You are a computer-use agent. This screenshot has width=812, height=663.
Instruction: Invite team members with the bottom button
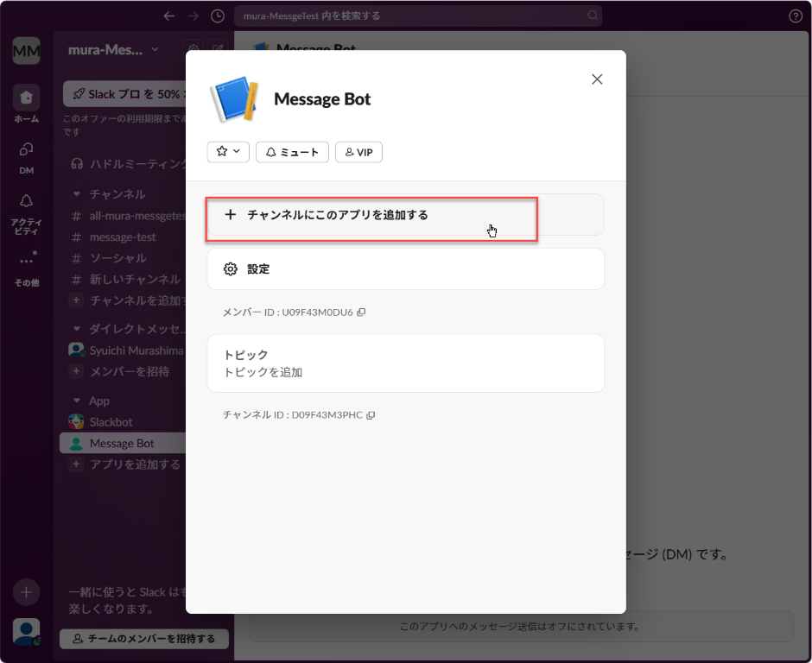144,639
